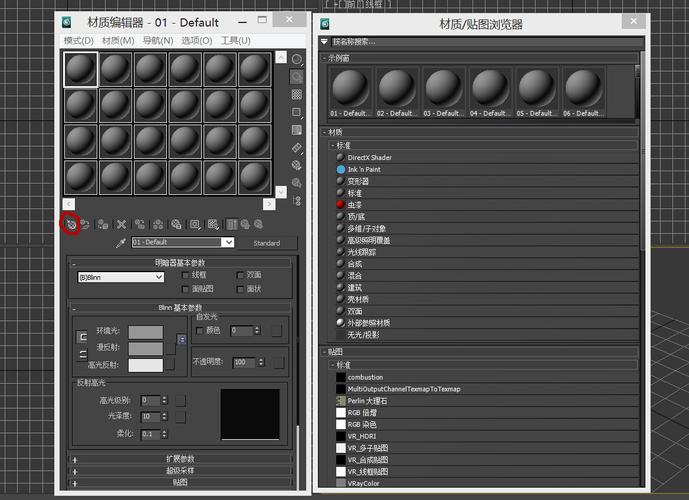Click the Show Shaded Material in Viewport icon
The height and width of the screenshot is (500, 689).
[214, 224]
